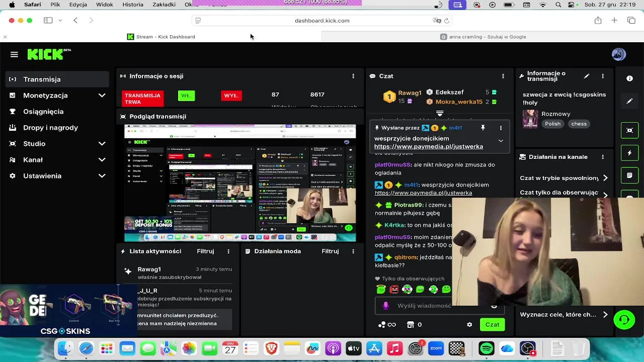Image resolution: width=644 pixels, height=362 pixels.
Task: Open the pinned message three-dot menu
Action: point(501,128)
